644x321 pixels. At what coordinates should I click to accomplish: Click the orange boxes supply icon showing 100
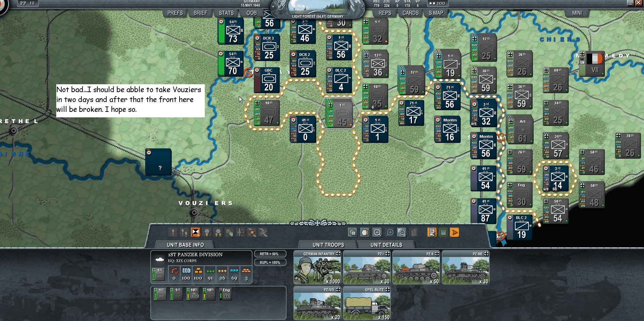tap(198, 271)
